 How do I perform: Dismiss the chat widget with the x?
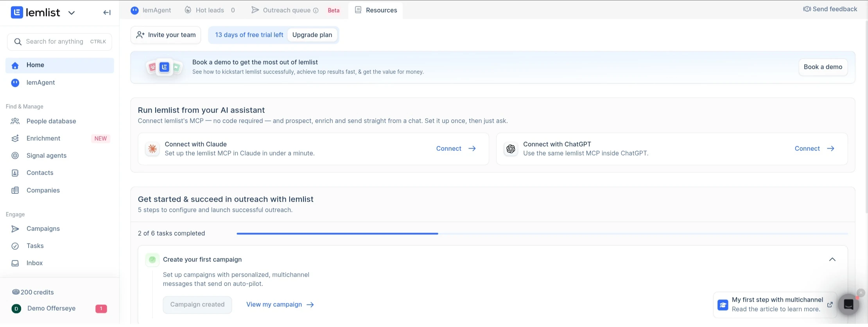861,293
